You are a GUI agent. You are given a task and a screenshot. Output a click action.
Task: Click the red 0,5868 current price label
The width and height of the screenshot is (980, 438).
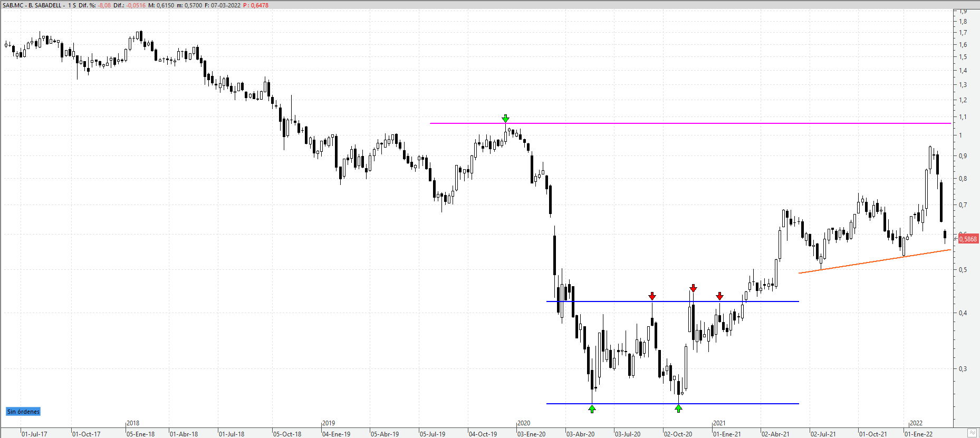(x=968, y=239)
